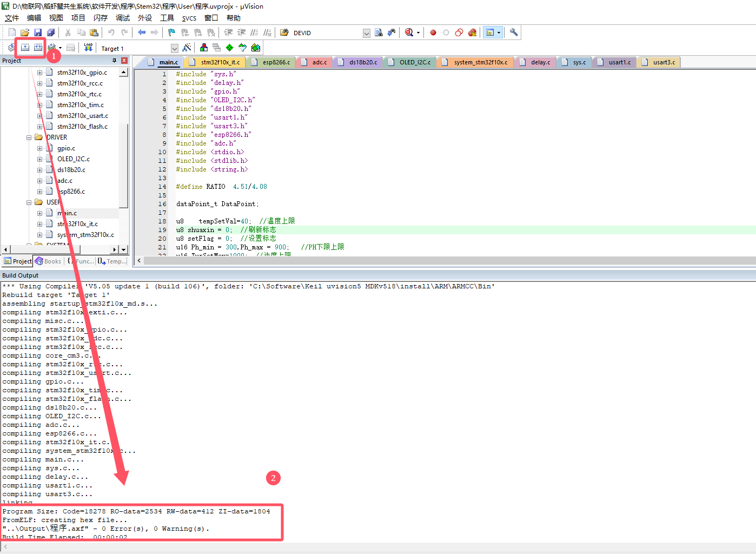The width and height of the screenshot is (756, 554).
Task: Select esp8266.c in the Project tree
Action: tap(71, 192)
